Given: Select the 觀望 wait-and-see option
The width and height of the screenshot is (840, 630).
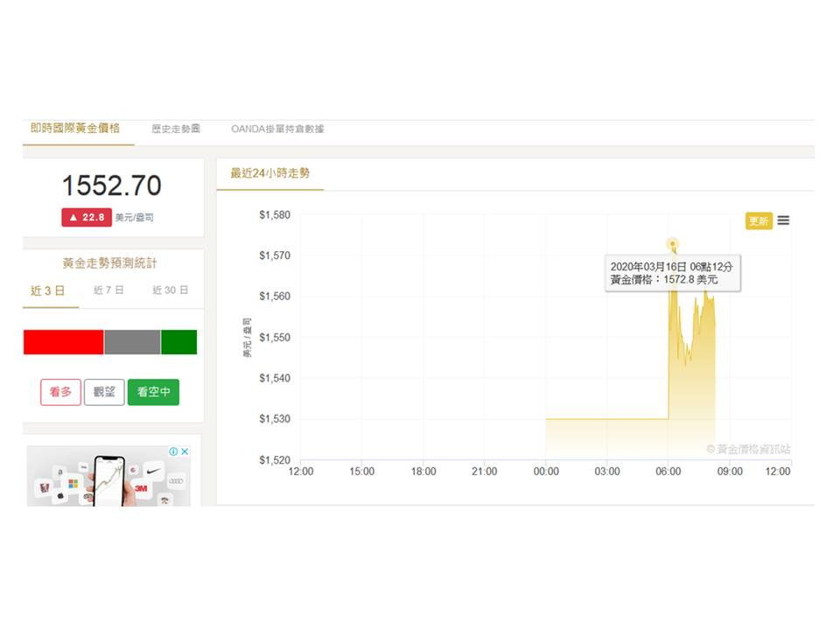Looking at the screenshot, I should (104, 392).
